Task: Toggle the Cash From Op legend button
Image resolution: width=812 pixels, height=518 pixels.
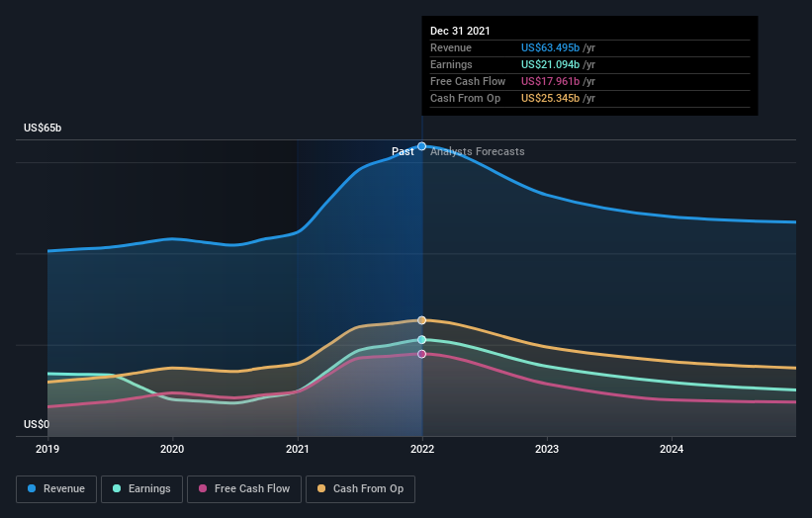Action: (x=360, y=489)
